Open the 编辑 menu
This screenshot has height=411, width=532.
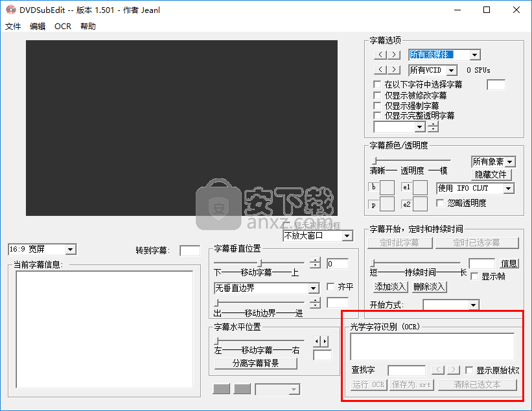[38, 26]
